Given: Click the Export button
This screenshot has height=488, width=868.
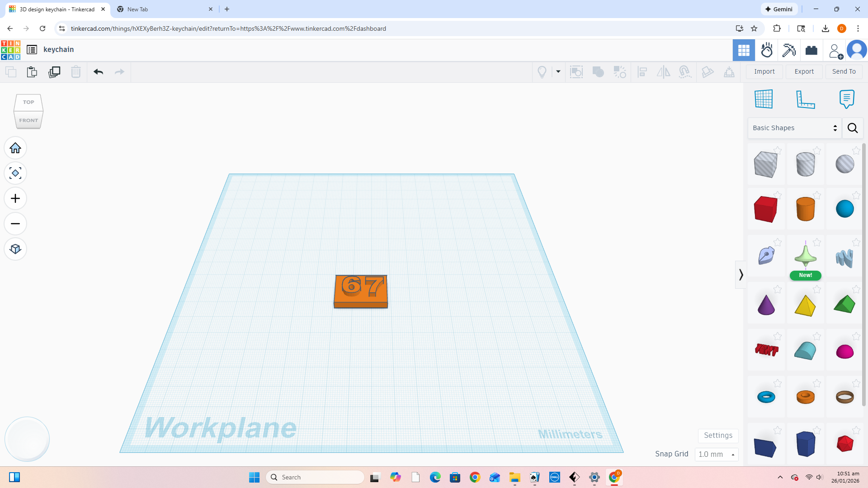Looking at the screenshot, I should [x=804, y=71].
